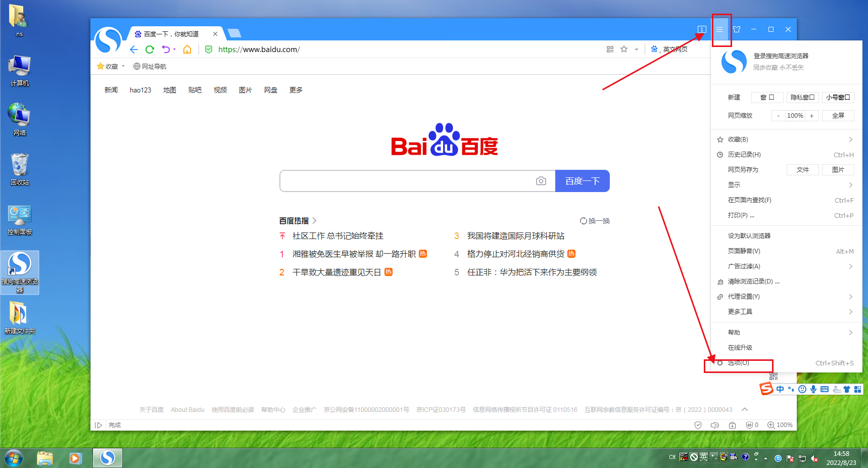Open the IME soft keyboard icon
The width and height of the screenshot is (868, 468).
pyautogui.click(x=825, y=389)
